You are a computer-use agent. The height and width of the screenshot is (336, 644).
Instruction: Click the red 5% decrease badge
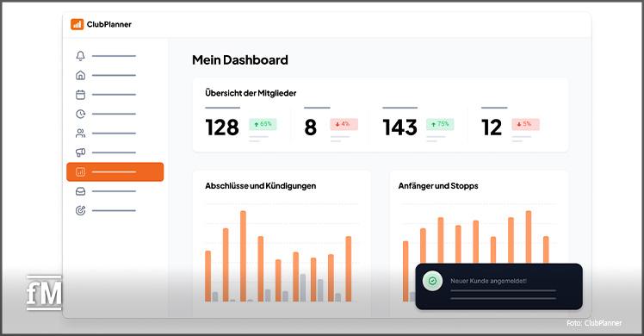coord(525,124)
